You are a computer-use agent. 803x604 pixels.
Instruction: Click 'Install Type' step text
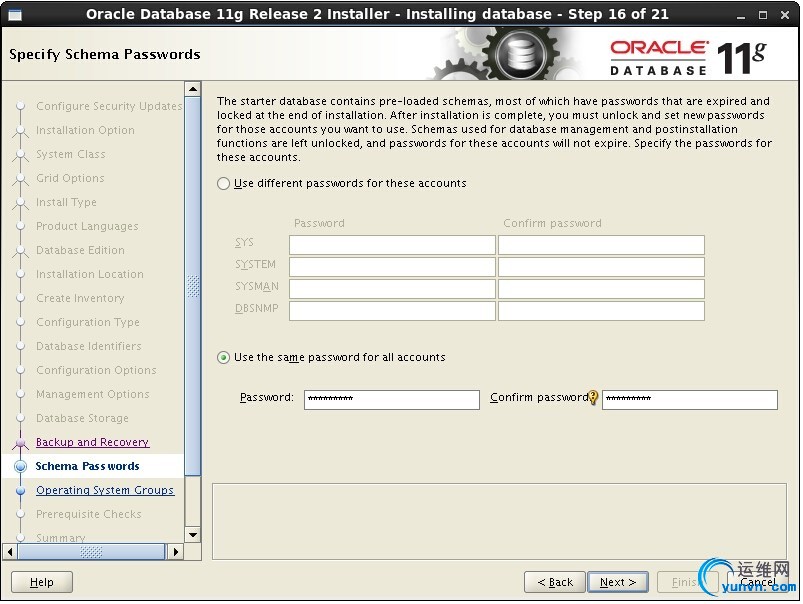click(x=66, y=202)
